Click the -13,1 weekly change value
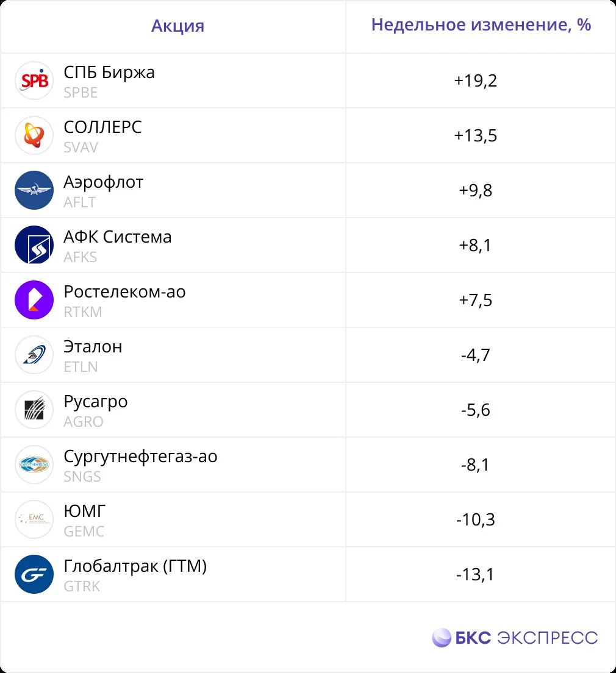This screenshot has height=673, width=616. tap(476, 575)
